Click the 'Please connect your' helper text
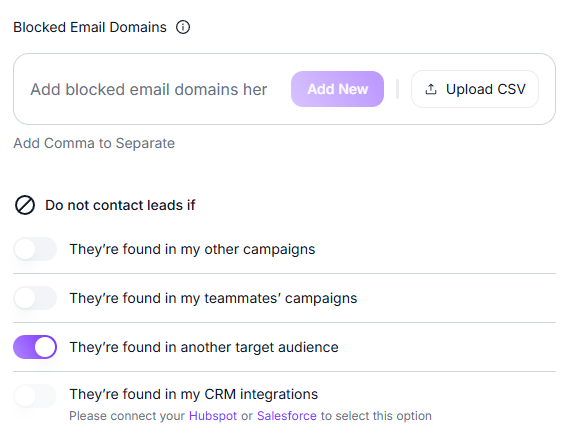The width and height of the screenshot is (568, 444). point(127,416)
